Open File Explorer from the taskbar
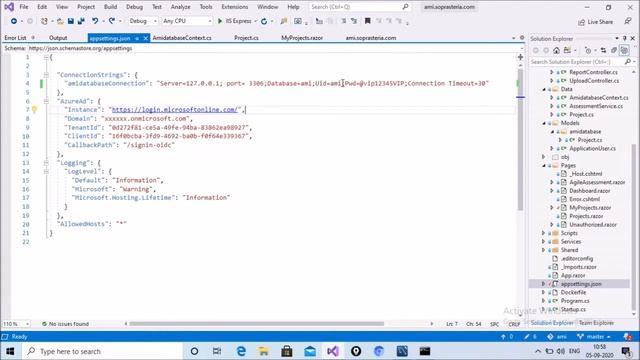The image size is (640, 360). coord(264,351)
